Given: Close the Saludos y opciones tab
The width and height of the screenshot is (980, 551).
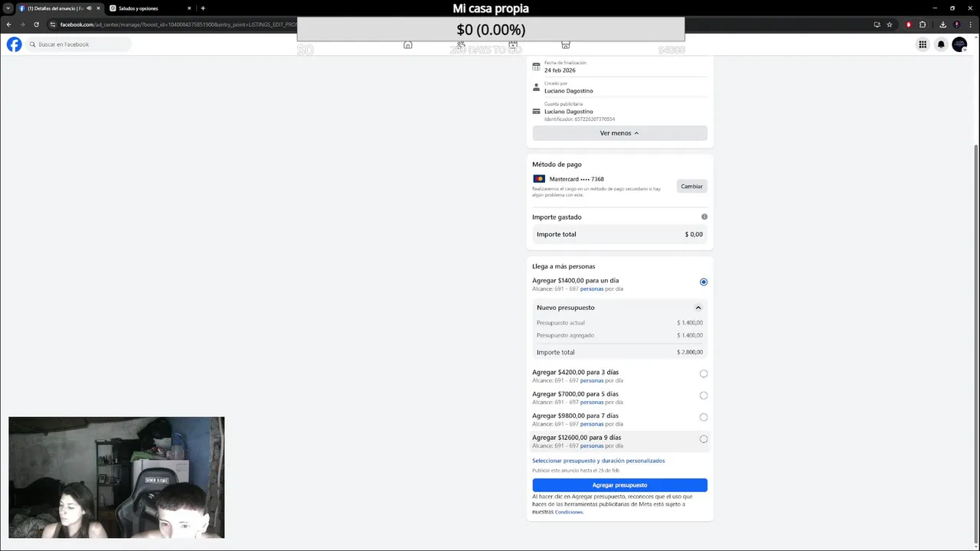Looking at the screenshot, I should point(189,8).
